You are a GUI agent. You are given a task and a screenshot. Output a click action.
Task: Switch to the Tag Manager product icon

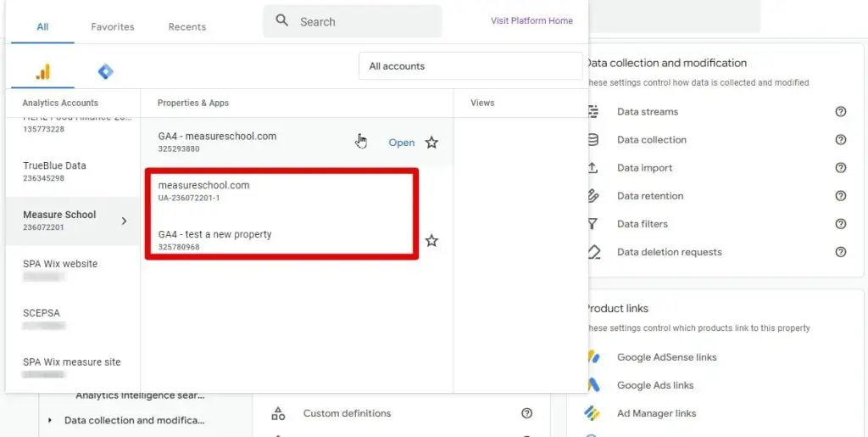[105, 72]
